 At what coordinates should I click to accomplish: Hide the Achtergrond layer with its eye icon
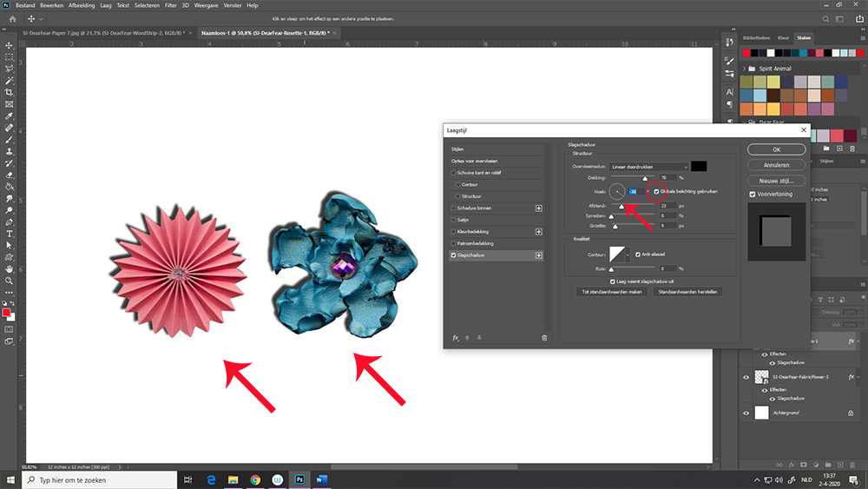(x=746, y=413)
